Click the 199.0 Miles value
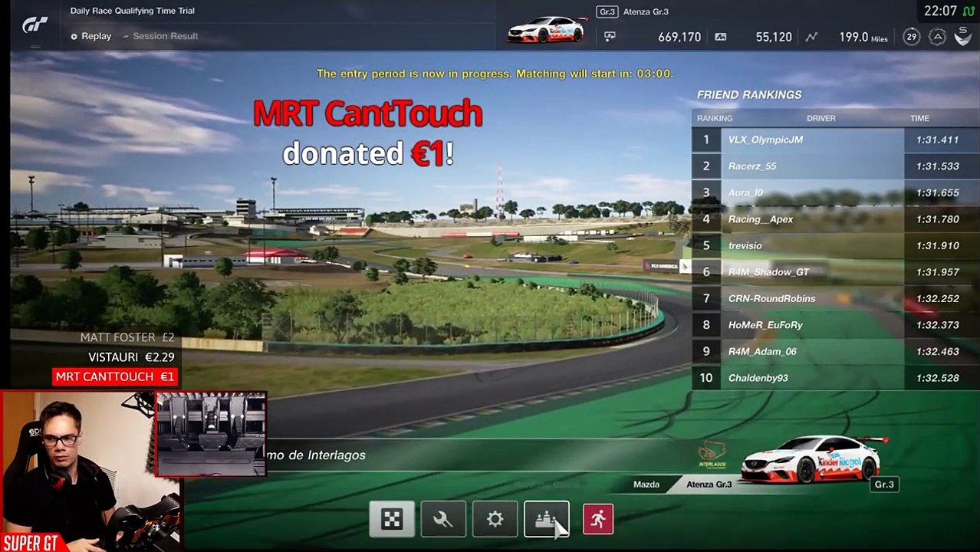The image size is (980, 552). [863, 36]
